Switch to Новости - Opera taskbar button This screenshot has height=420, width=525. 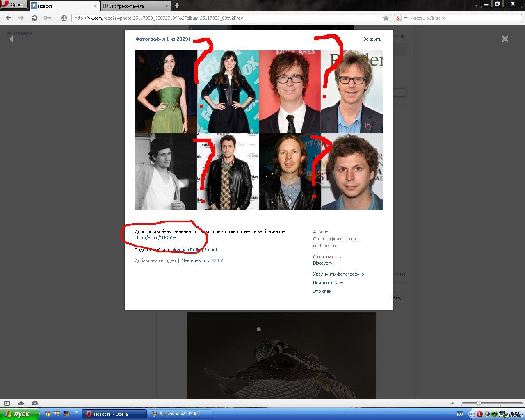click(x=114, y=414)
